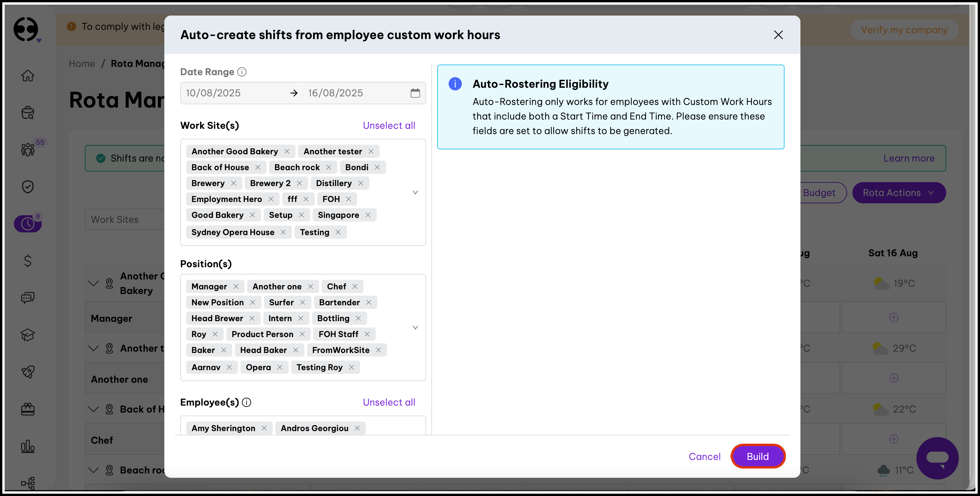Open the graduation cap Learning sidebar item

click(27, 335)
